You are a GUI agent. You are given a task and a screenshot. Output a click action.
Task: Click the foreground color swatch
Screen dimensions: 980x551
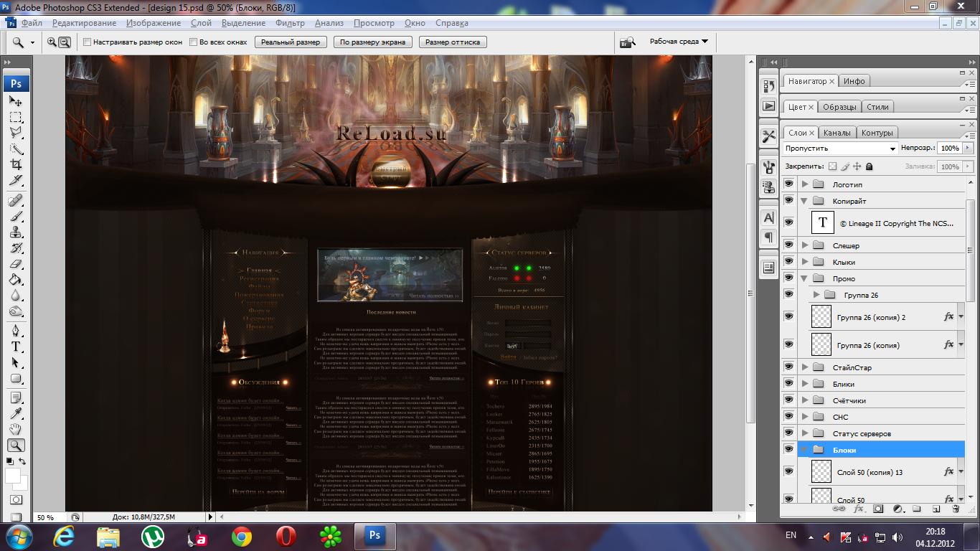click(x=13, y=475)
